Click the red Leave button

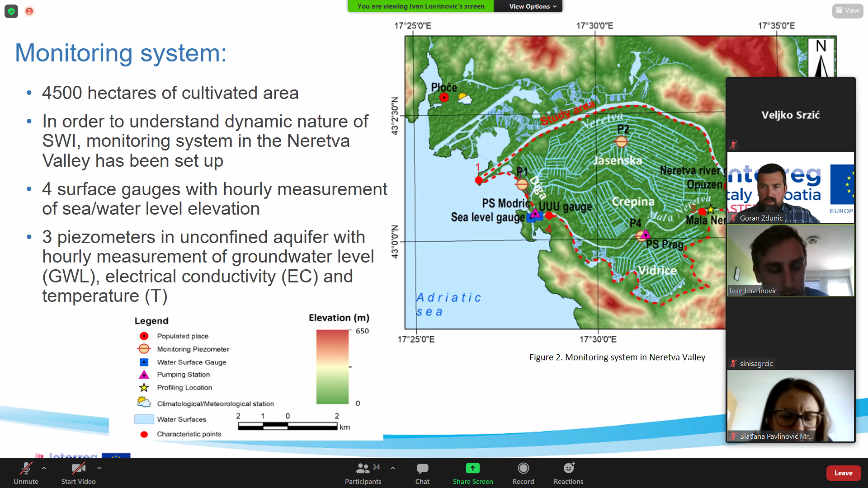843,473
